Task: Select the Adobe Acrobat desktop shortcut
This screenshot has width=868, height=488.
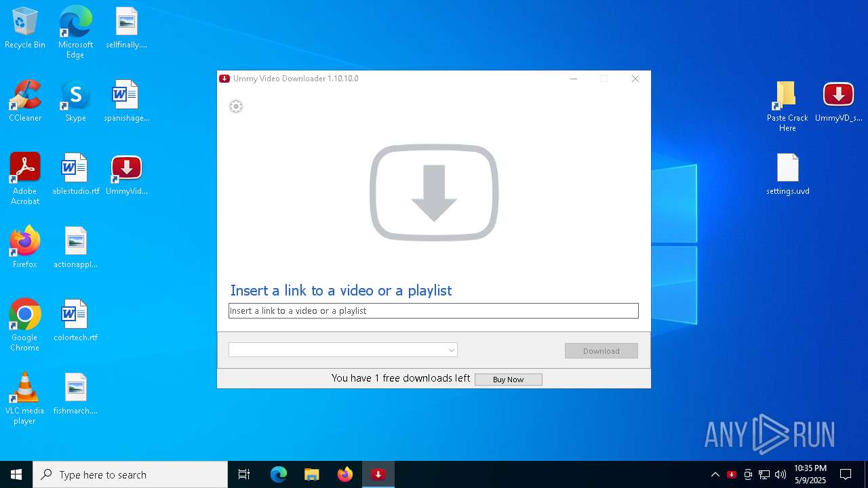Action: 25,179
